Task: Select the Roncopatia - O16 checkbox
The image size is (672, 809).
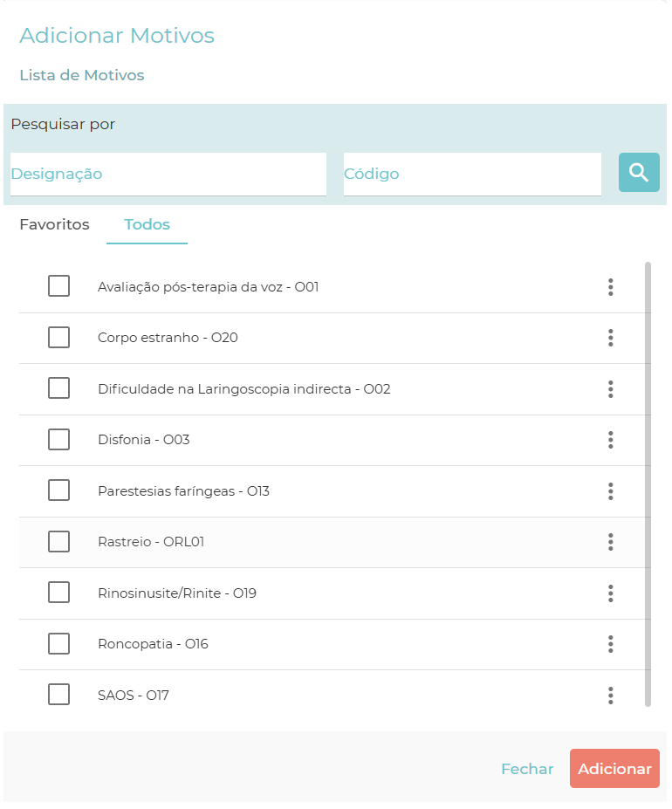Action: tap(58, 644)
